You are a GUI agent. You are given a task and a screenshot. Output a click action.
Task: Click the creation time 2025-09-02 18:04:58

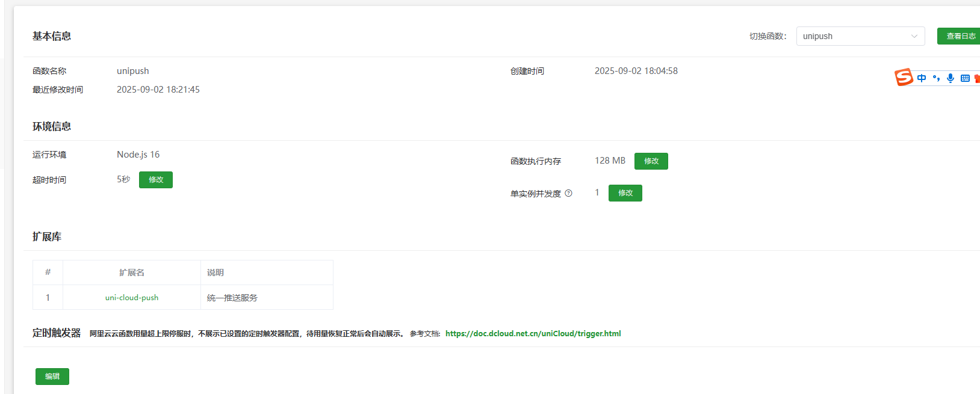click(x=636, y=71)
